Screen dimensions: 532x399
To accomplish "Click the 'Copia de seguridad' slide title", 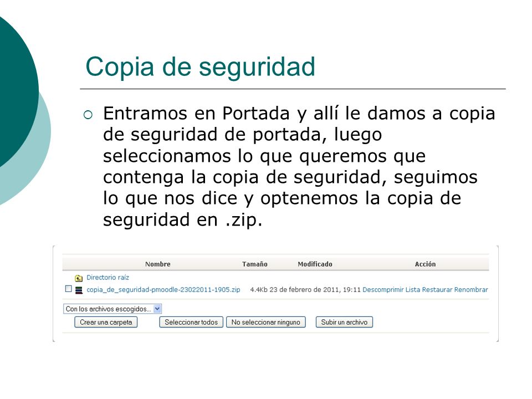I will click(200, 67).
